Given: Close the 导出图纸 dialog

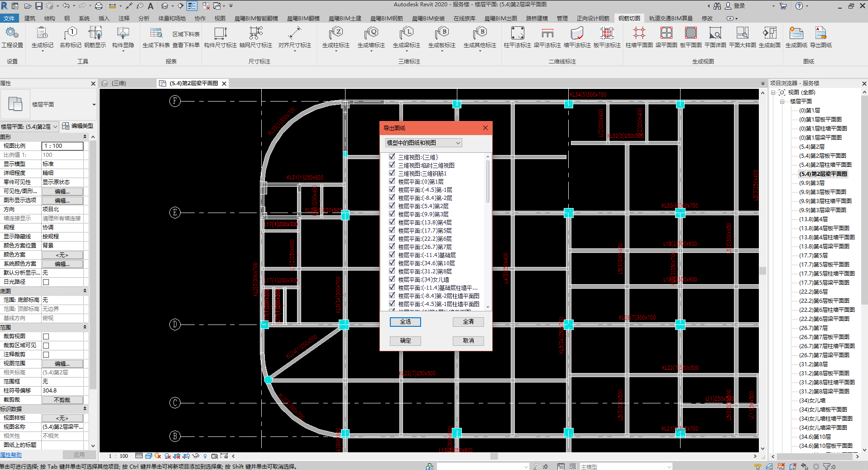Looking at the screenshot, I should coord(485,128).
